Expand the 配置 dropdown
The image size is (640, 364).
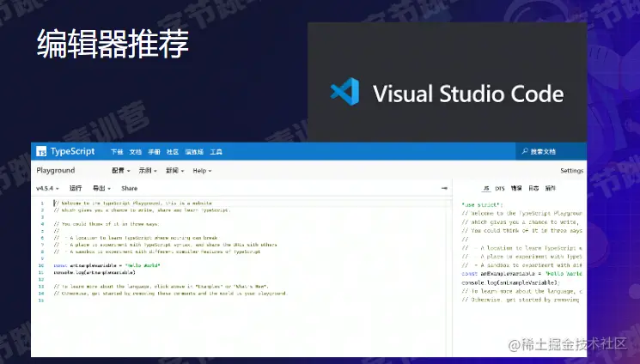tap(121, 171)
